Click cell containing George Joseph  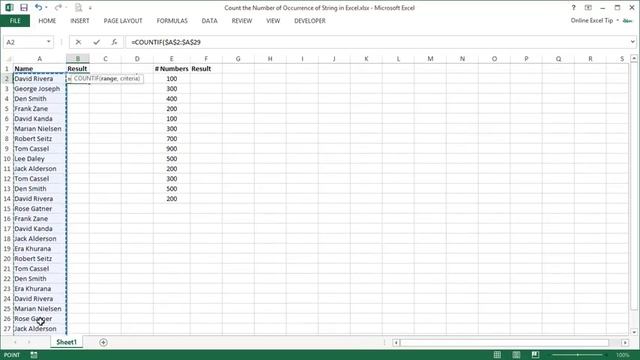[40, 89]
